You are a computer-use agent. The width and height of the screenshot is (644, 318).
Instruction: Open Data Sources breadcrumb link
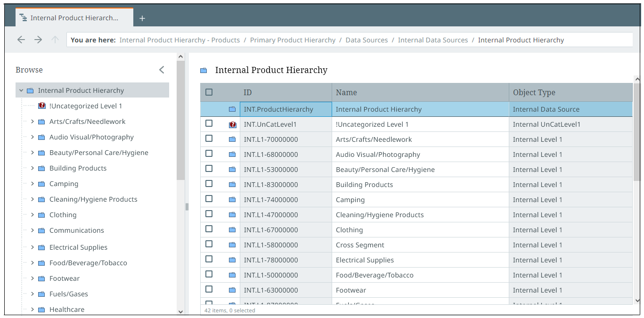tap(367, 40)
